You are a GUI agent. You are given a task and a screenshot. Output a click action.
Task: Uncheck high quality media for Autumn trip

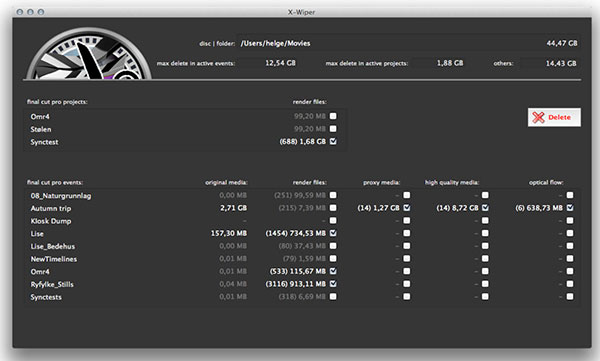tap(485, 208)
